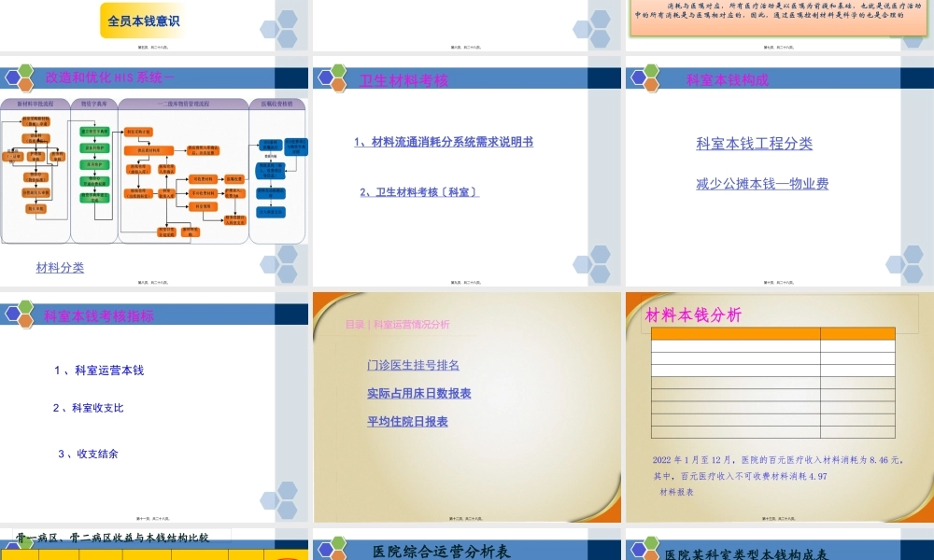
Task: Click the "实际占用床日数报表" link
Action: pos(417,393)
